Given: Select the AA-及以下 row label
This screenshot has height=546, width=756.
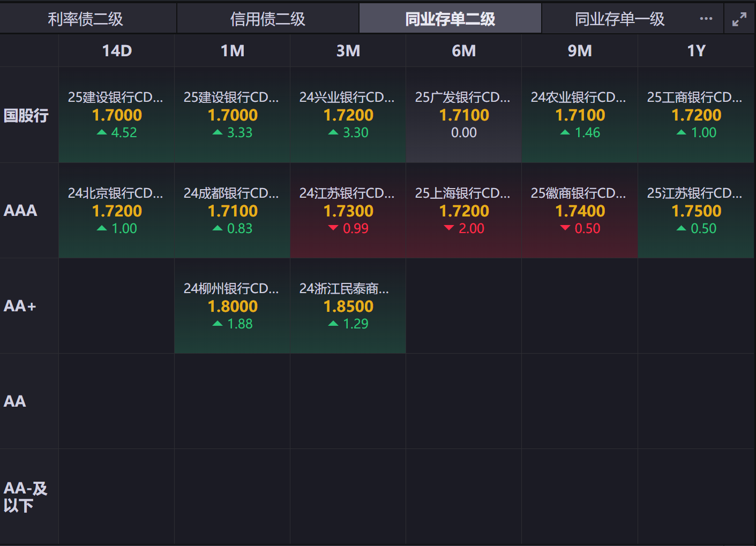Looking at the screenshot, I should tap(25, 497).
